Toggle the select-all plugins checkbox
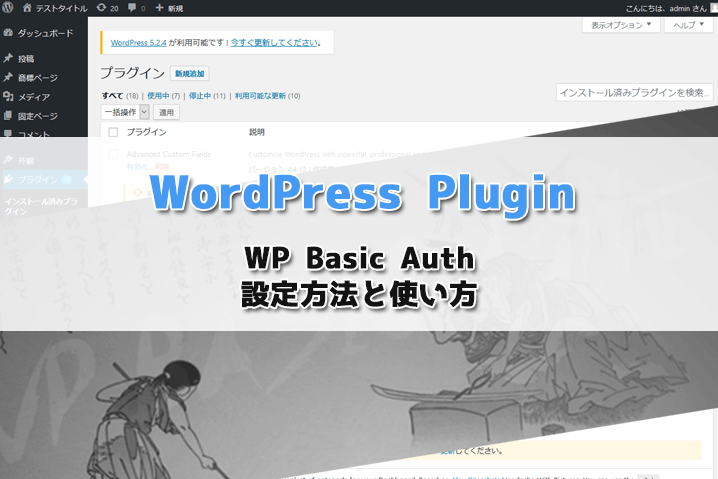This screenshot has height=479, width=718. pos(113,132)
